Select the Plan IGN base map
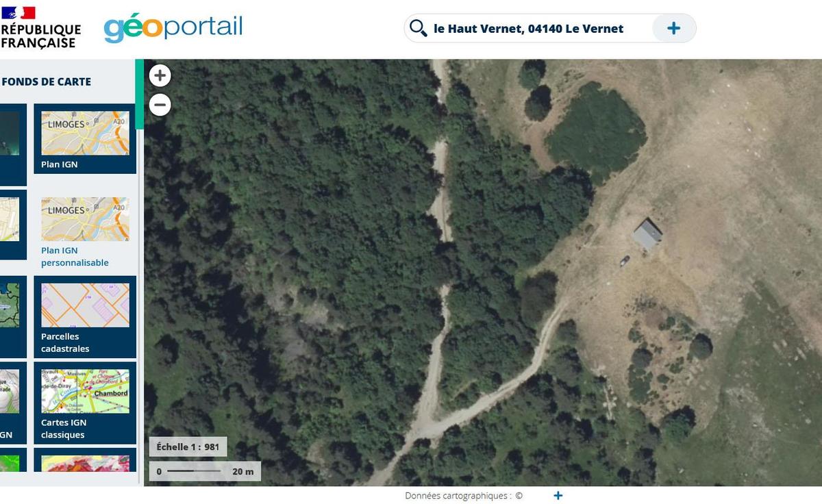This screenshot has height=504, width=822. coord(85,139)
